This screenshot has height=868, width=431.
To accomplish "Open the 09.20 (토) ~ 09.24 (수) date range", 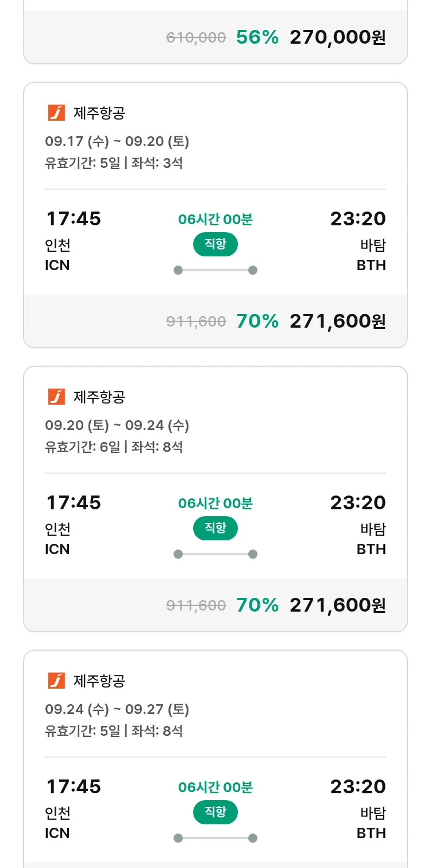I will point(117,425).
